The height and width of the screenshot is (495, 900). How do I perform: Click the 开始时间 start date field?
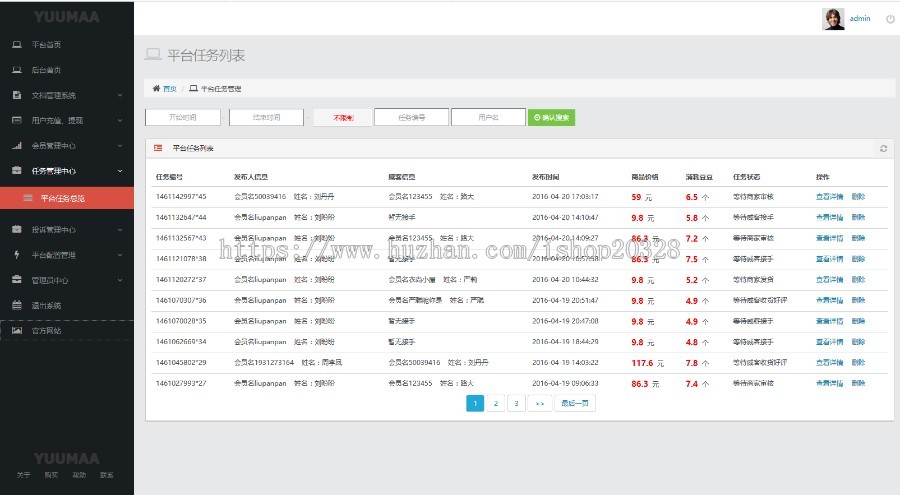182,117
